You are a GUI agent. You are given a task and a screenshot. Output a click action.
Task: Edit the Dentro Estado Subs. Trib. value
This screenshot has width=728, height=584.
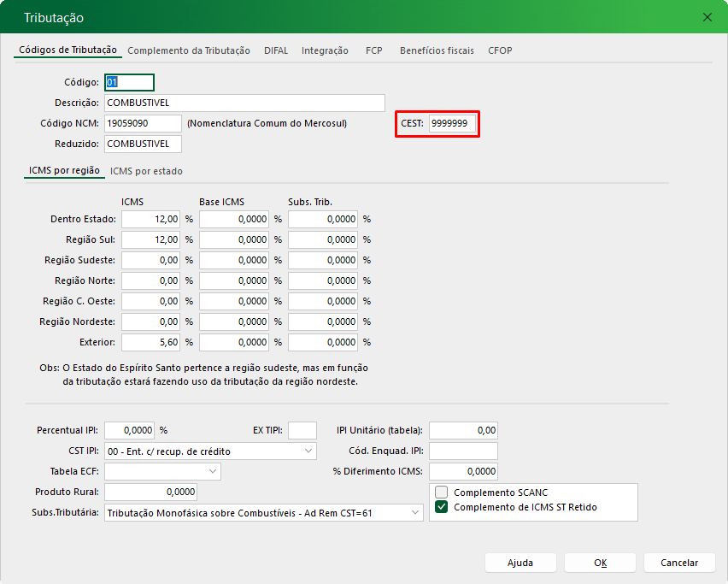coord(323,219)
